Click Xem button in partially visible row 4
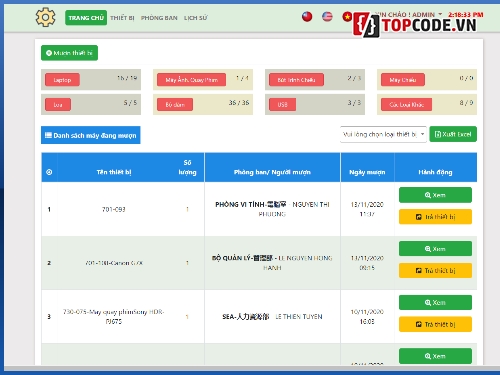Screen dimensions: 500x375 click(x=435, y=356)
